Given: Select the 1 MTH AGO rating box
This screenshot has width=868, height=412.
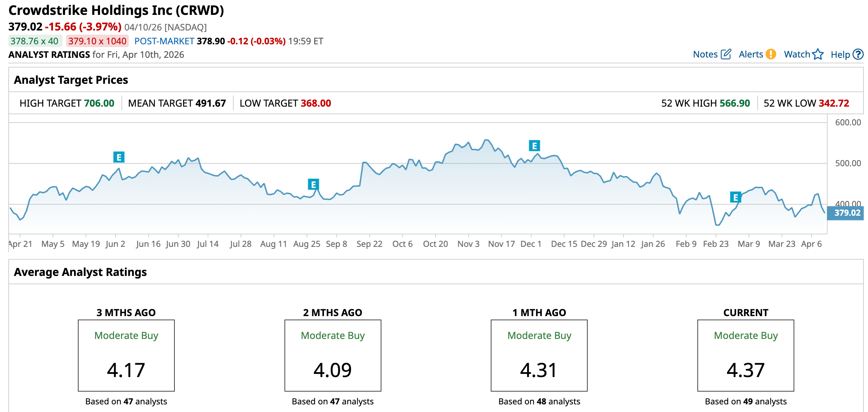Looking at the screenshot, I should click(539, 356).
